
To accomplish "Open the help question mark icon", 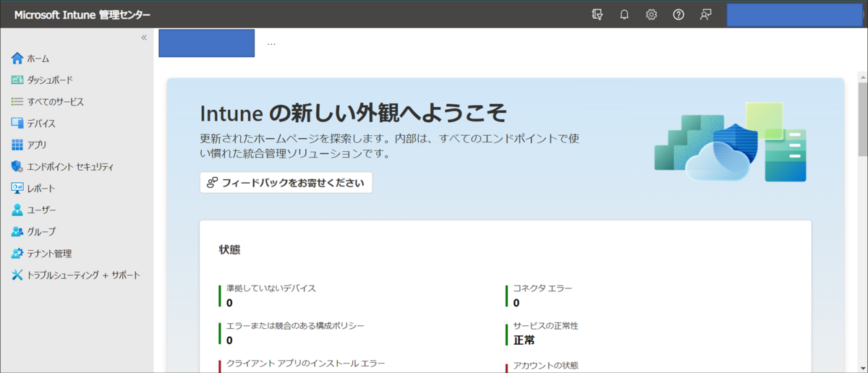I will [x=678, y=14].
